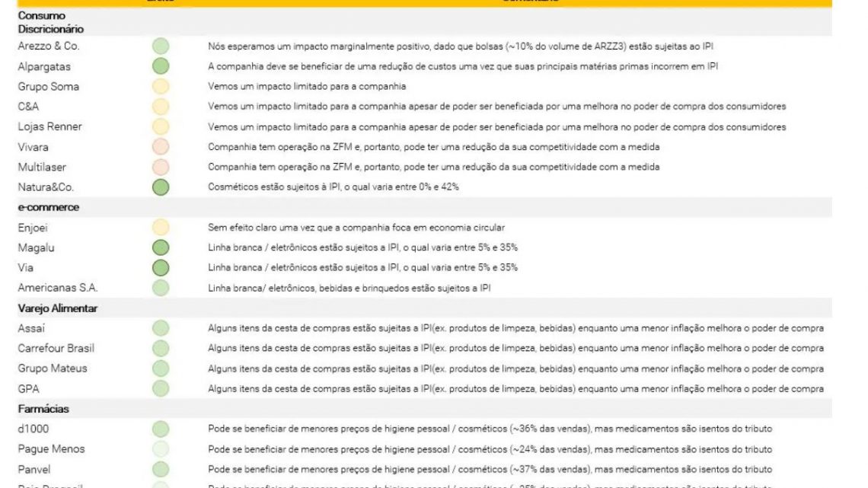
Task: Select the yellow indicator for Lojas Renner
Action: click(161, 126)
